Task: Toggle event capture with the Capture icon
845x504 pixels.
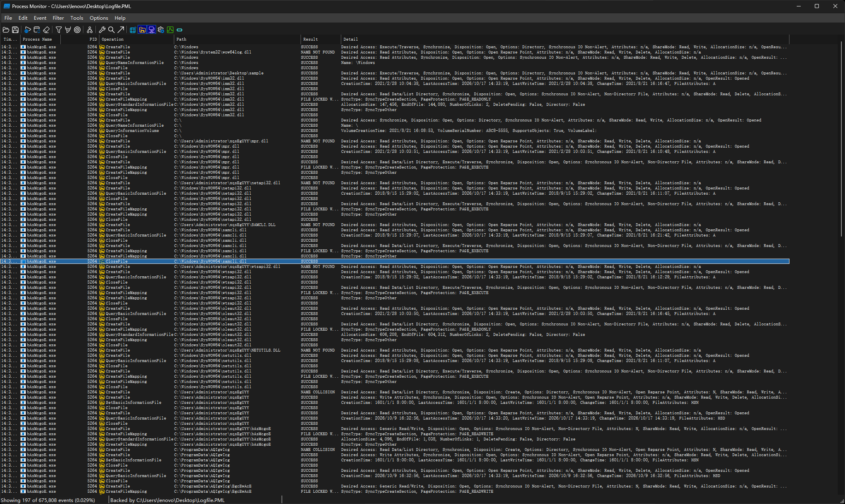Action: pyautogui.click(x=28, y=30)
